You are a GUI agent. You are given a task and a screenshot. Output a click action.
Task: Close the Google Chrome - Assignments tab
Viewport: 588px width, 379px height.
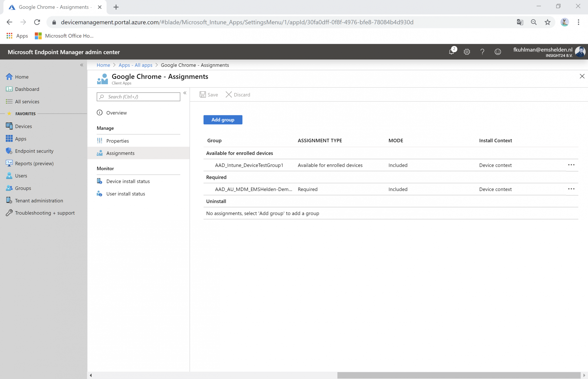100,7
